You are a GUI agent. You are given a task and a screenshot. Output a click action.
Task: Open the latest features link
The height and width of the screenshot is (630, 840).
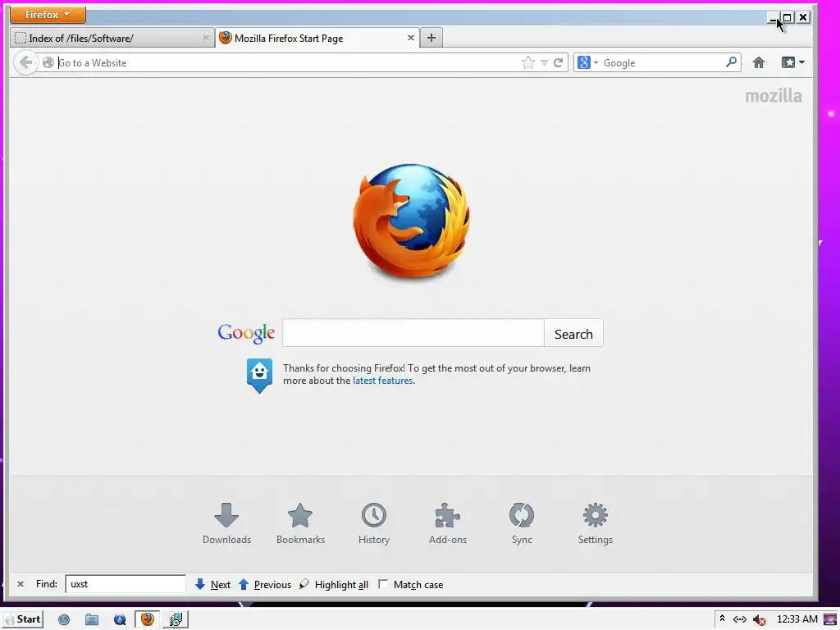click(x=383, y=381)
